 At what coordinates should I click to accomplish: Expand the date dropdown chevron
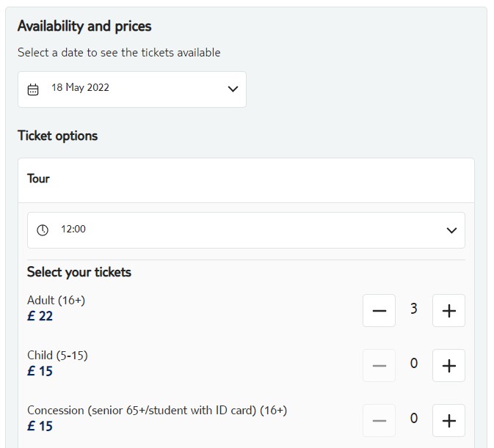[x=233, y=89]
